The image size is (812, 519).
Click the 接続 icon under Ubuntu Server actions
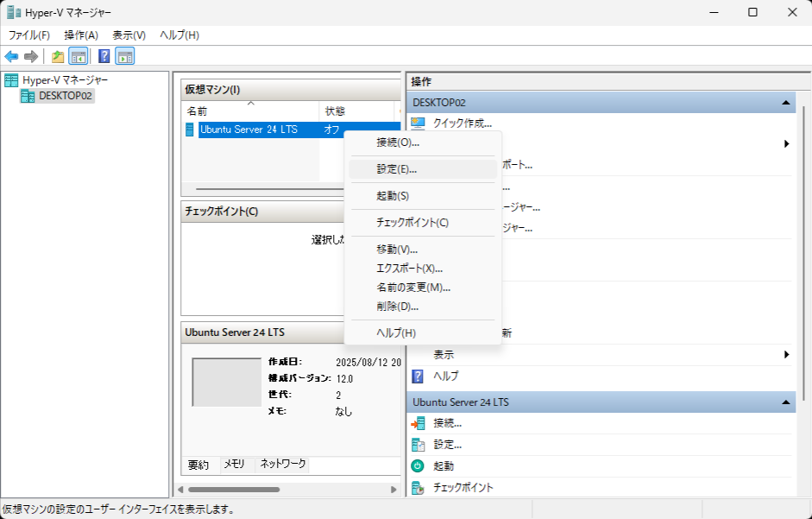tap(418, 424)
